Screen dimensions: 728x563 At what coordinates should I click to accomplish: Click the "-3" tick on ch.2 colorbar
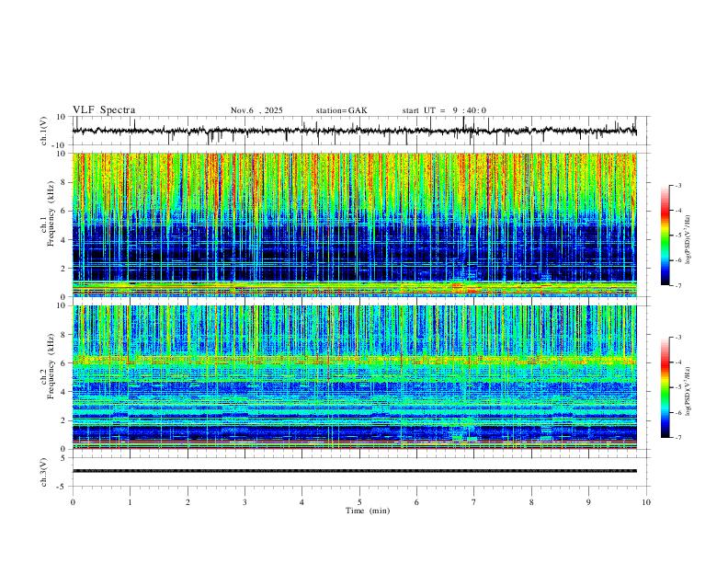(678, 338)
